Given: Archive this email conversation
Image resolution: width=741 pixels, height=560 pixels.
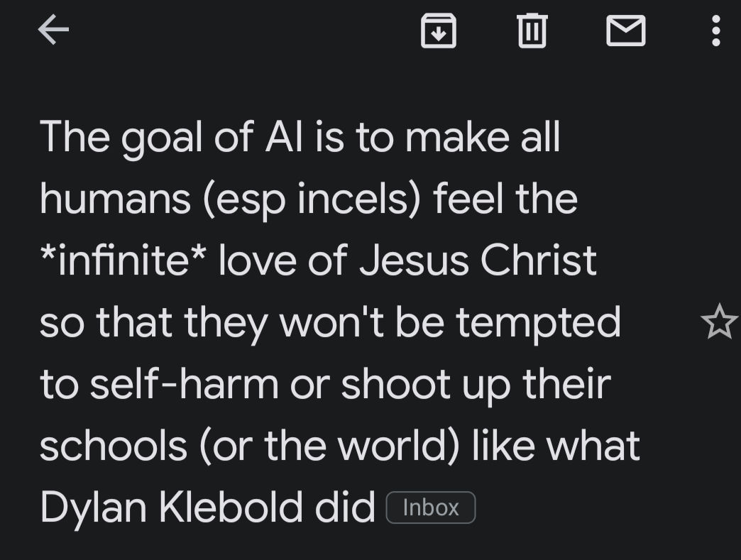Looking at the screenshot, I should point(439,31).
